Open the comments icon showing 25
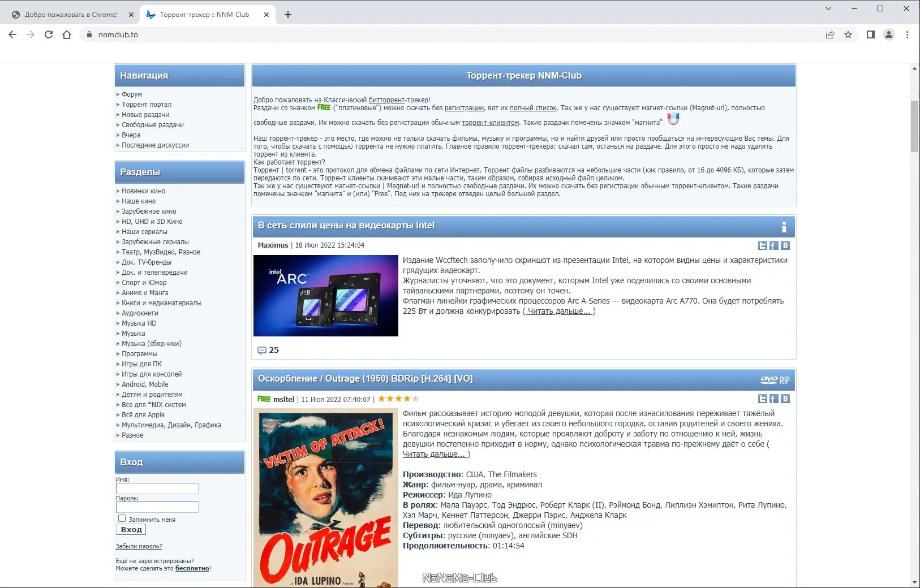920x588 pixels. 261,351
